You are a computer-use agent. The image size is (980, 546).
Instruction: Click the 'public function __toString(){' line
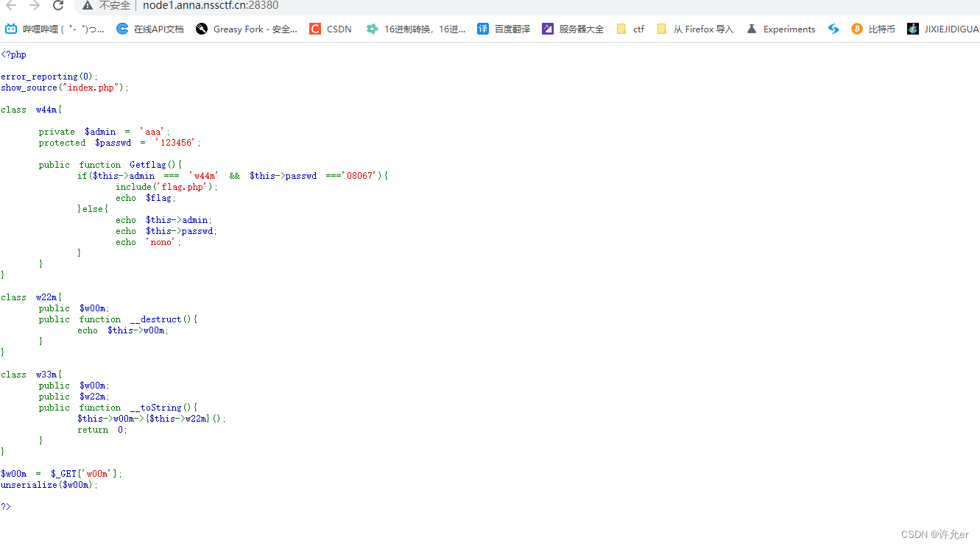click(x=119, y=408)
